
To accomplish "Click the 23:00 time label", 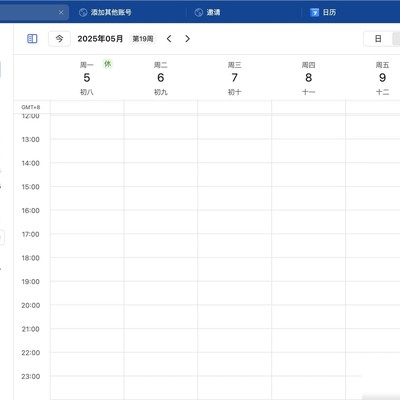I will [31, 376].
